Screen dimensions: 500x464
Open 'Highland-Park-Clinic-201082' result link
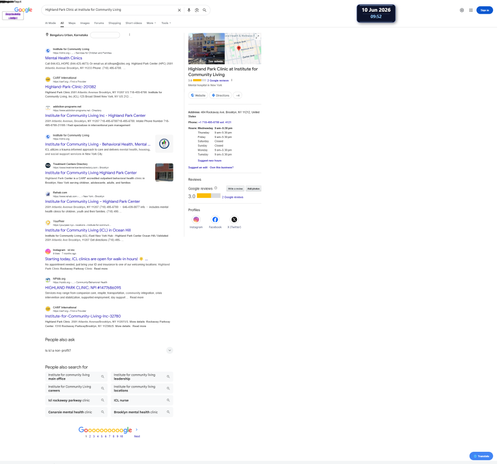coord(70,87)
